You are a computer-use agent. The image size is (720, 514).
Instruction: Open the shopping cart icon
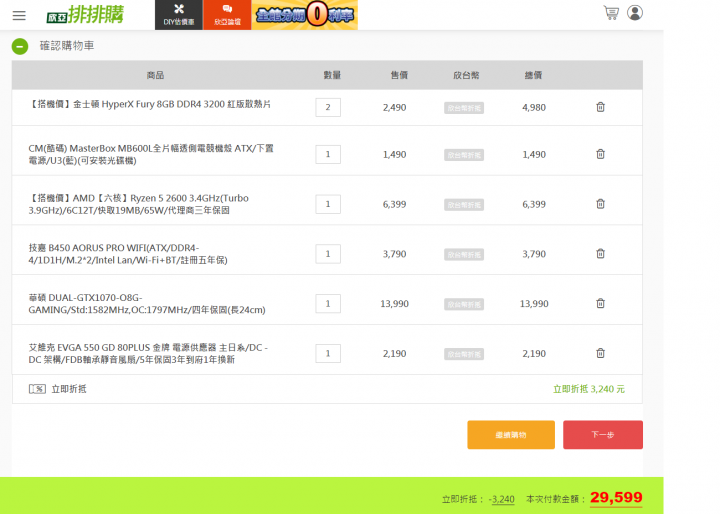tap(611, 13)
